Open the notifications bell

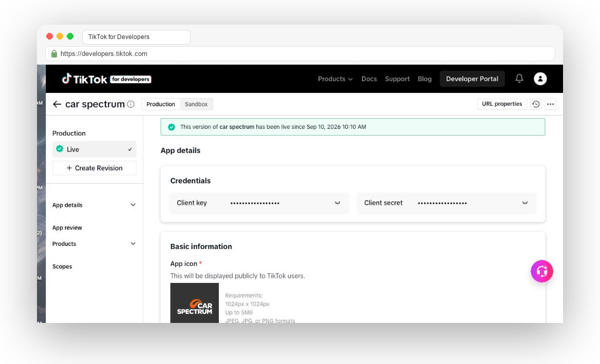[x=519, y=79]
